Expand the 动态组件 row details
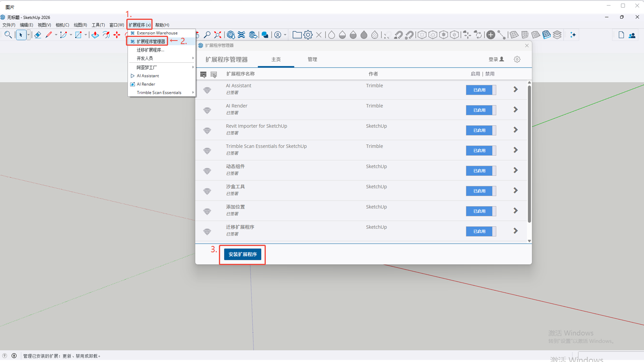 516,170
